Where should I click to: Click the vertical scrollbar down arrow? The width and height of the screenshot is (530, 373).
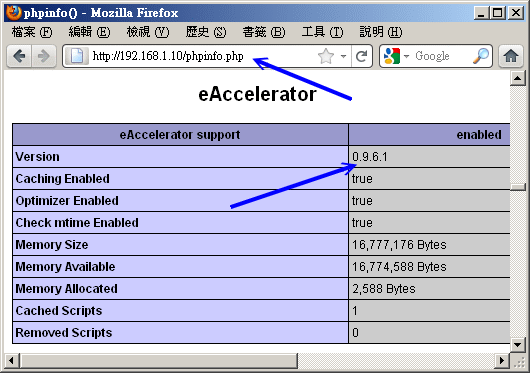[517, 345]
